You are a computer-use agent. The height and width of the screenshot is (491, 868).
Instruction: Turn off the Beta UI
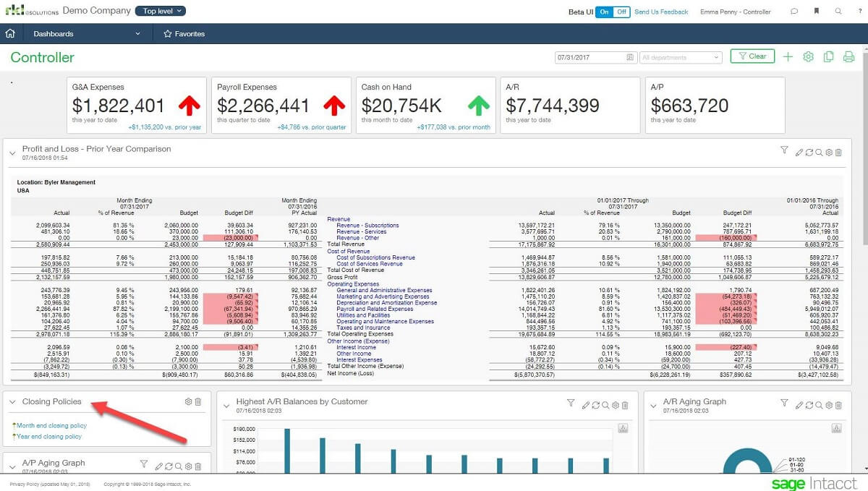619,12
